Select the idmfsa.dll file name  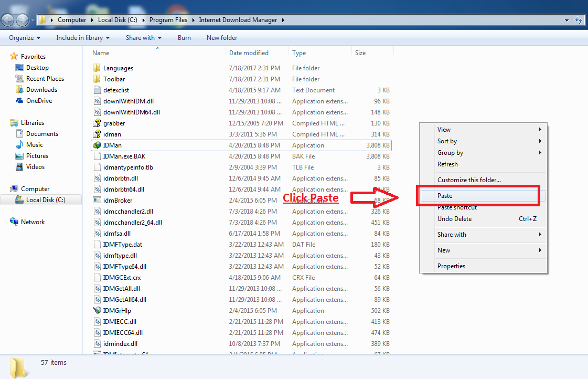click(116, 234)
